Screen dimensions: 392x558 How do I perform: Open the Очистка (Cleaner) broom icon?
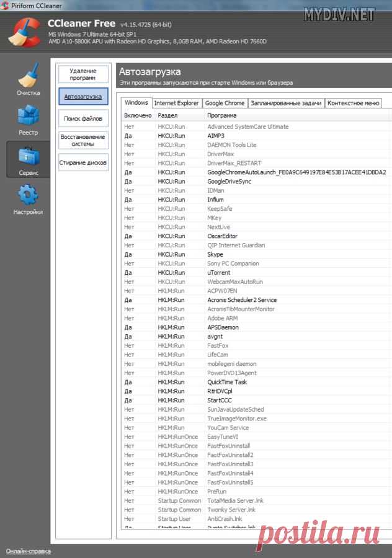coord(28,76)
